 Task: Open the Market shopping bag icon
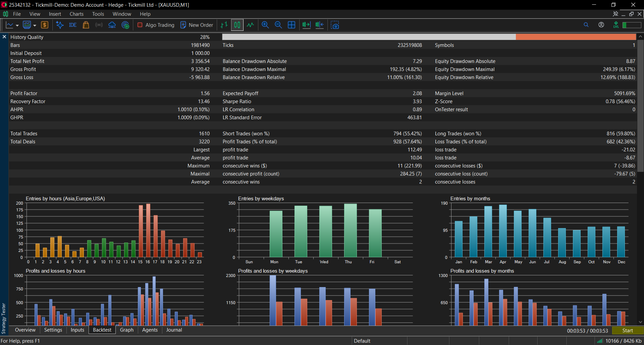point(86,25)
